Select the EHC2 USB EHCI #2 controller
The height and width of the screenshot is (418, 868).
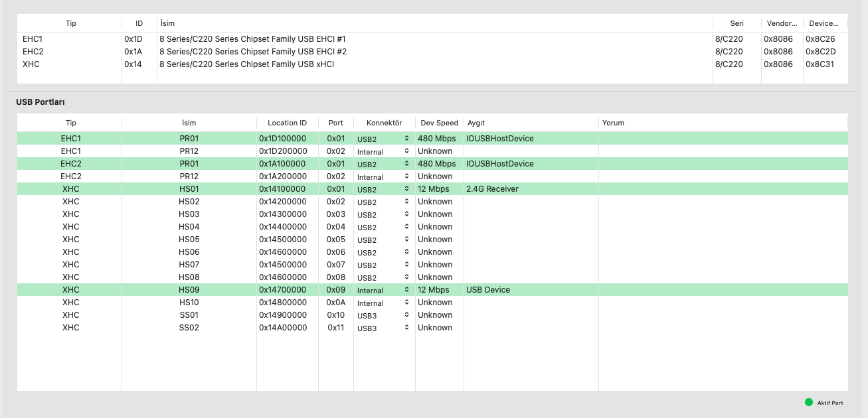tap(252, 52)
